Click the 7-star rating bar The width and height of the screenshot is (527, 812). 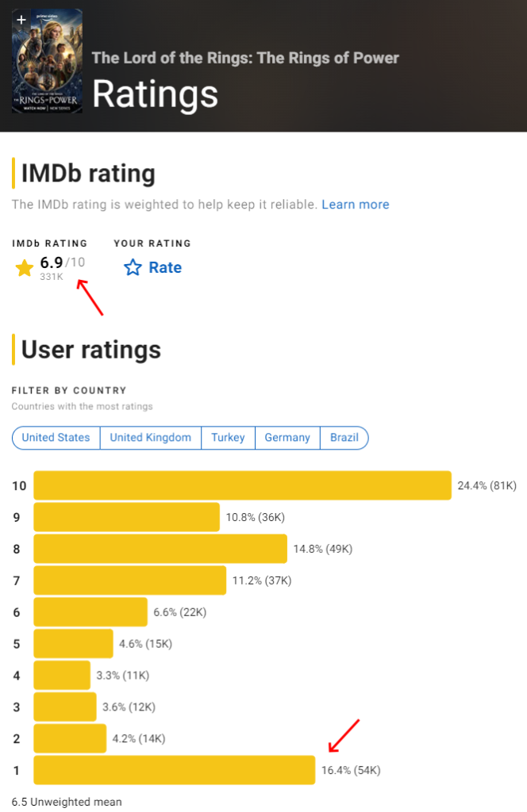click(x=129, y=580)
